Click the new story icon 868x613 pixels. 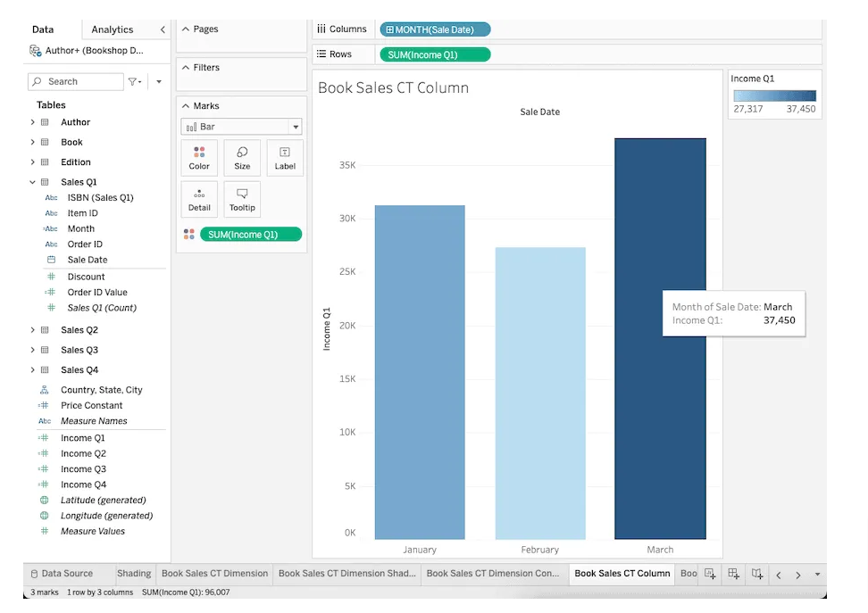[x=757, y=574]
